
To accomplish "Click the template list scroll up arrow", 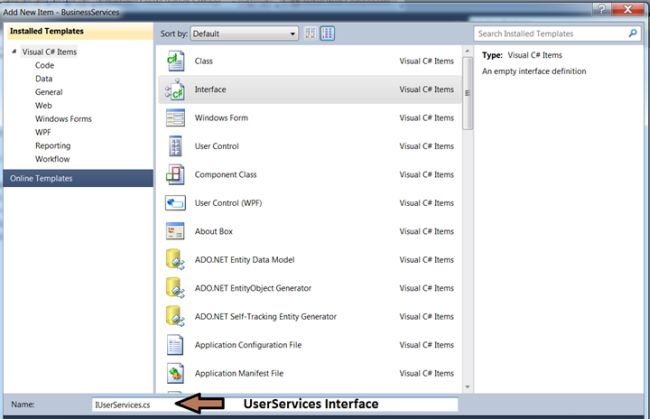I will tap(468, 51).
